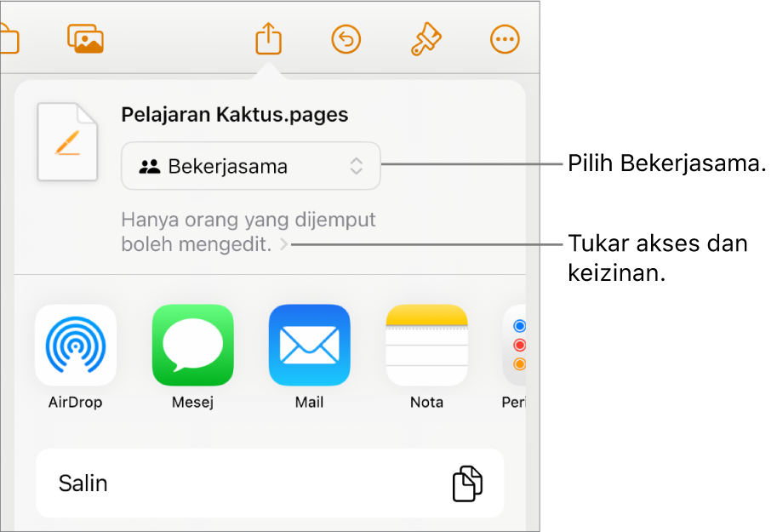Tap the Mesej label text
777x532 pixels.
click(193, 402)
